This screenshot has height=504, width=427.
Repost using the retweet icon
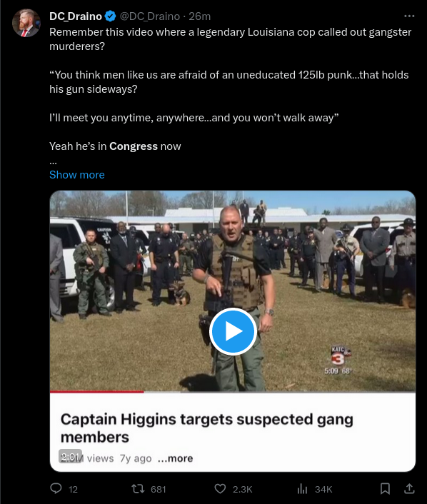tap(138, 489)
